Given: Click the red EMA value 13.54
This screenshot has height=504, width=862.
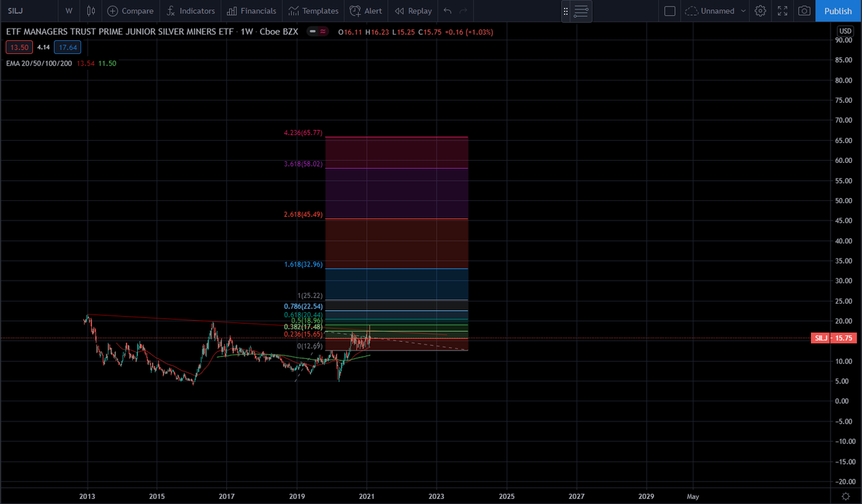Looking at the screenshot, I should pos(85,64).
